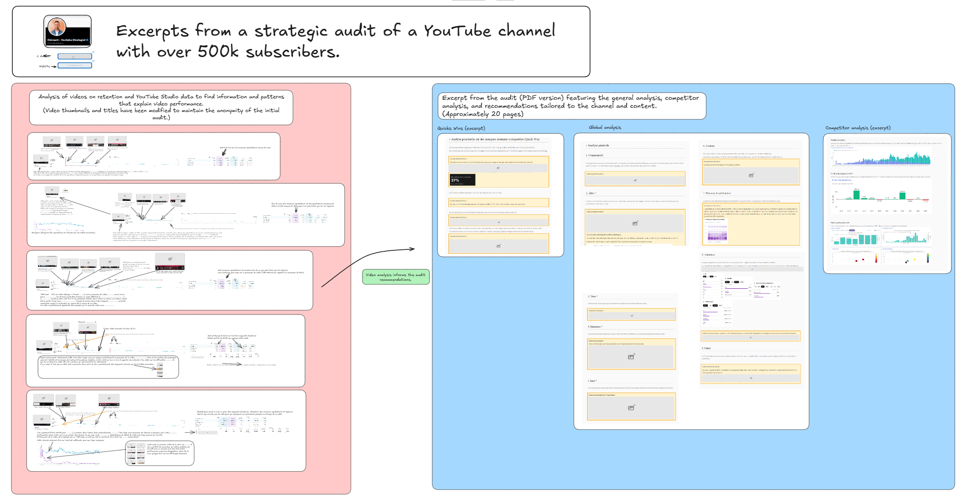Select the 'Website' handwritten label

pyautogui.click(x=45, y=66)
